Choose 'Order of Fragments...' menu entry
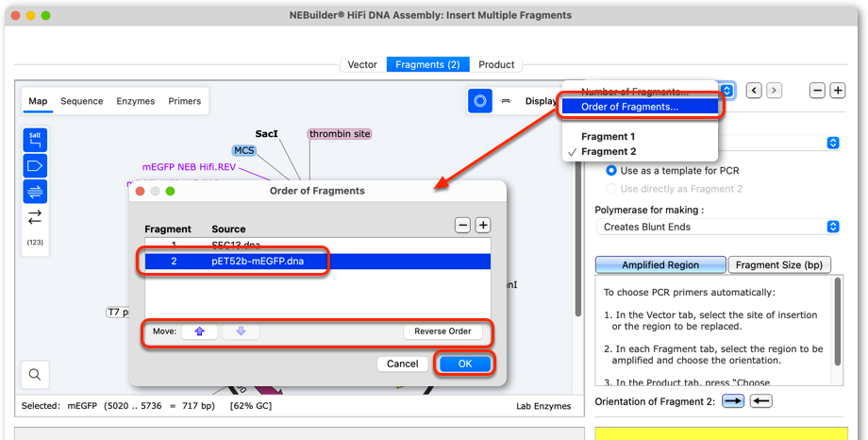 (640, 107)
